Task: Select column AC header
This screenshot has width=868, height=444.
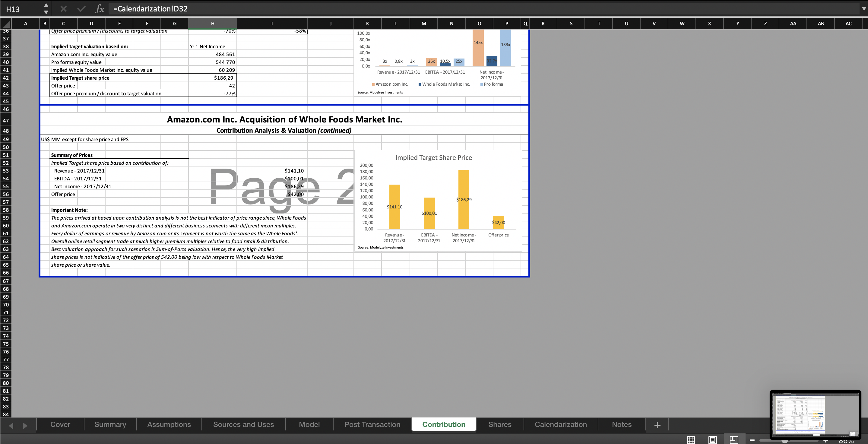Action: click(x=848, y=24)
